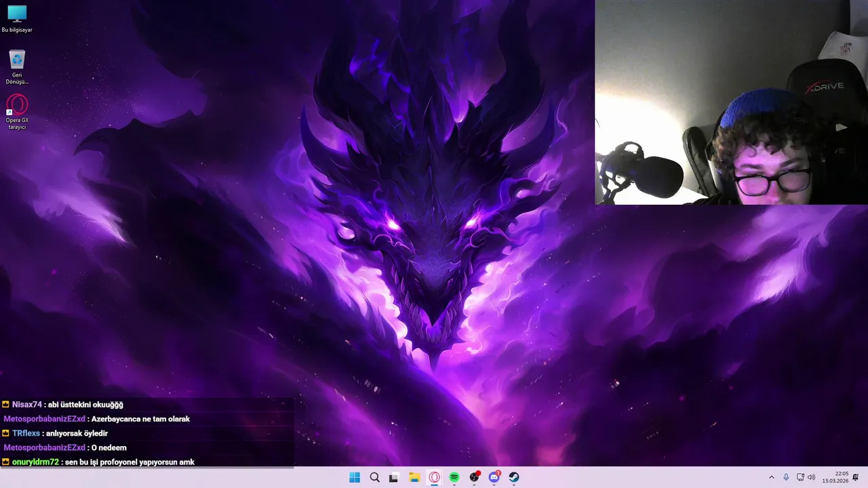Screen dimensions: 868x488
Task: Click the microphone tray icon
Action: point(786,477)
